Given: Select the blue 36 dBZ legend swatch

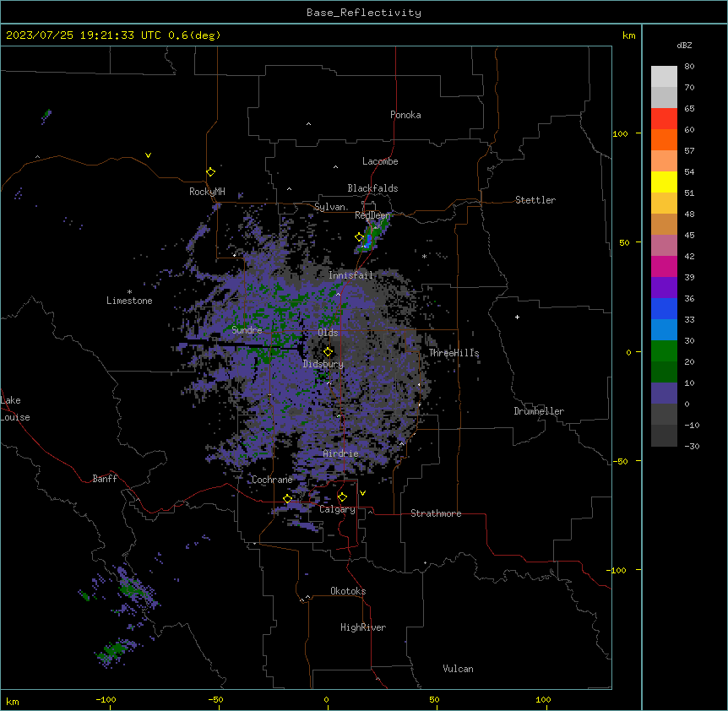Looking at the screenshot, I should (664, 308).
